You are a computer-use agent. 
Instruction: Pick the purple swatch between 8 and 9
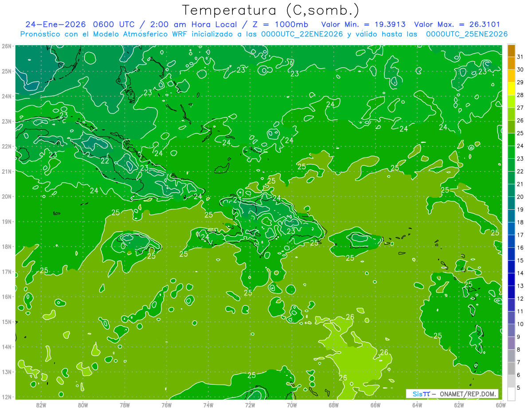click(511, 343)
